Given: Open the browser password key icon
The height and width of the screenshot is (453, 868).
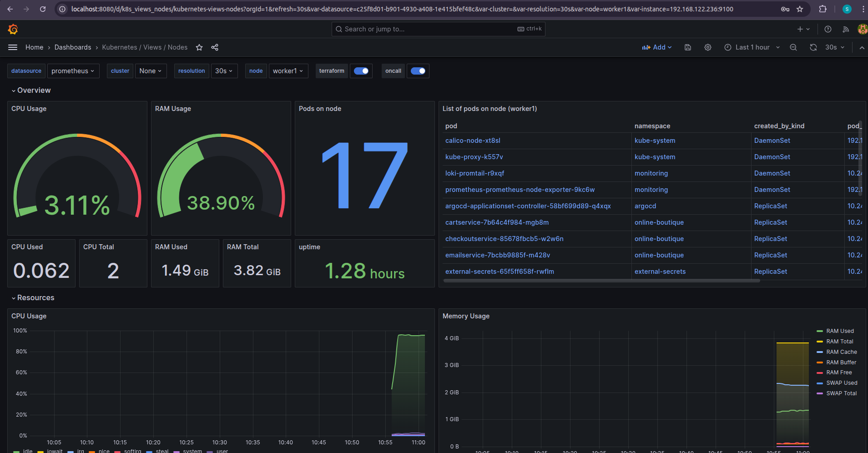Looking at the screenshot, I should point(785,9).
